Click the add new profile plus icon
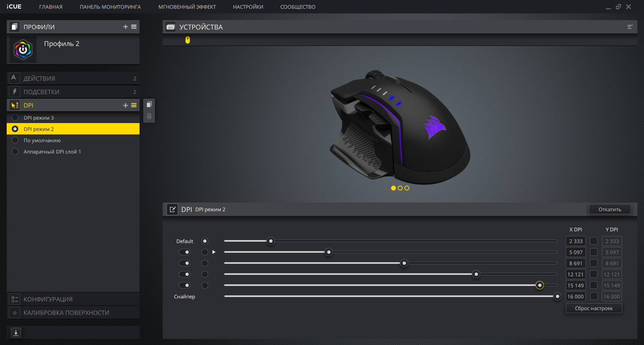The height and width of the screenshot is (345, 644). point(125,27)
